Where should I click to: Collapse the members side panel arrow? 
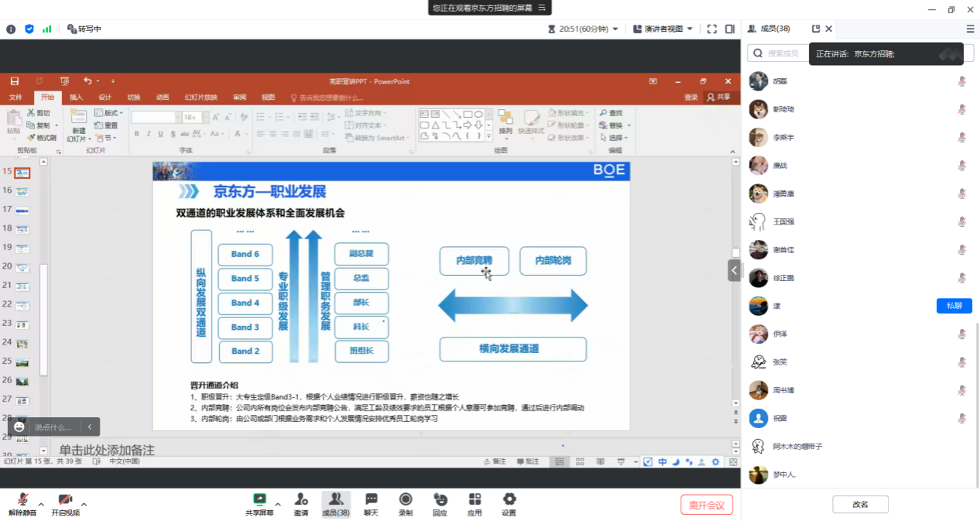tap(733, 269)
